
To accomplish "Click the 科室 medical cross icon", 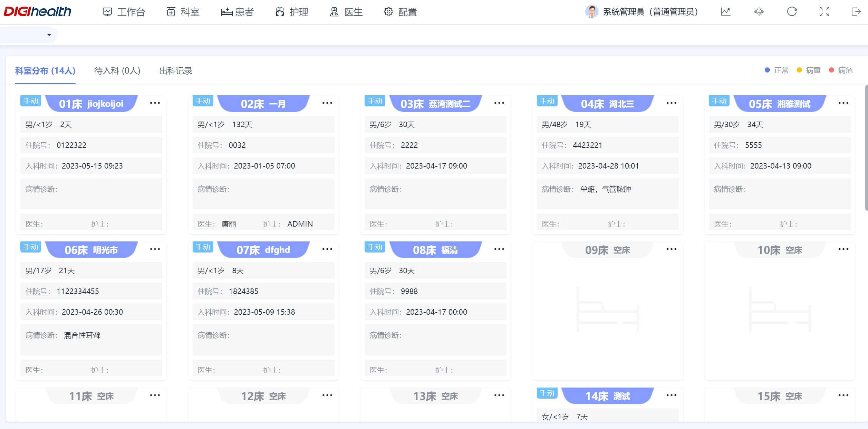I will click(x=171, y=12).
